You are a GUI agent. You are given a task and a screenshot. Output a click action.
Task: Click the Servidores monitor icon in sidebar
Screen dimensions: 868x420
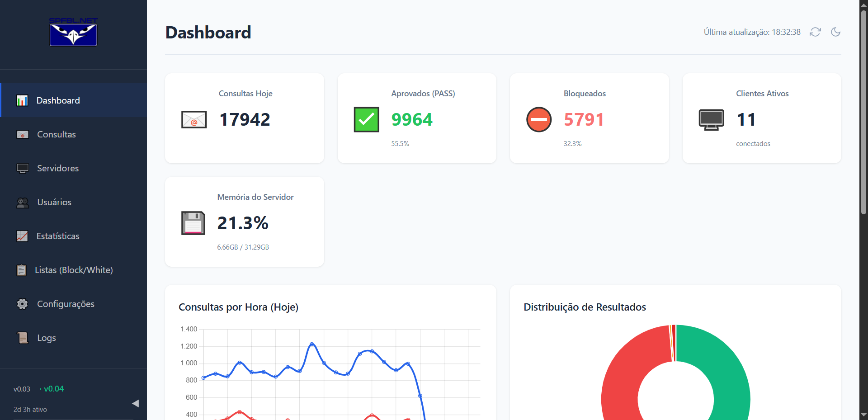[23, 168]
